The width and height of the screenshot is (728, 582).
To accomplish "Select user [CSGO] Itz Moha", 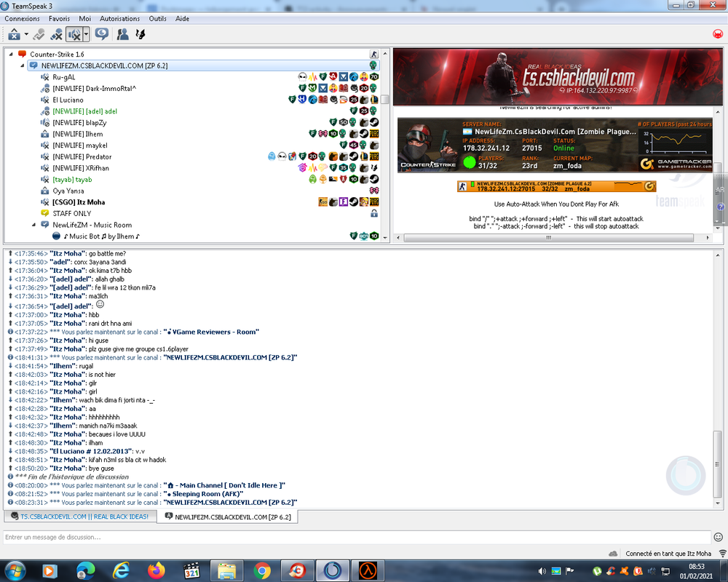I will coord(79,202).
